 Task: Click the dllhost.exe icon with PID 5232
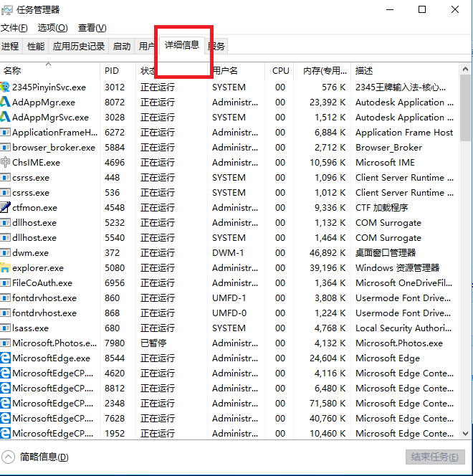[5, 223]
